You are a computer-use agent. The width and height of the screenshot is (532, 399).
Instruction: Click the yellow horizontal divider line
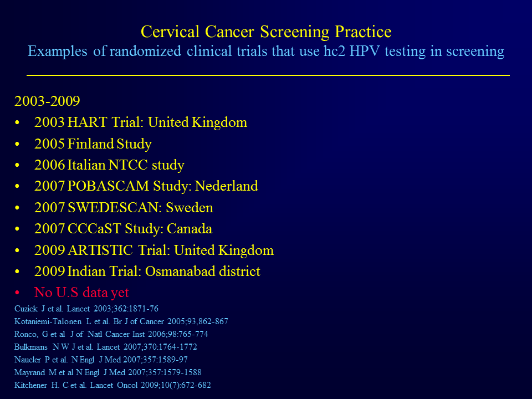coord(268,75)
